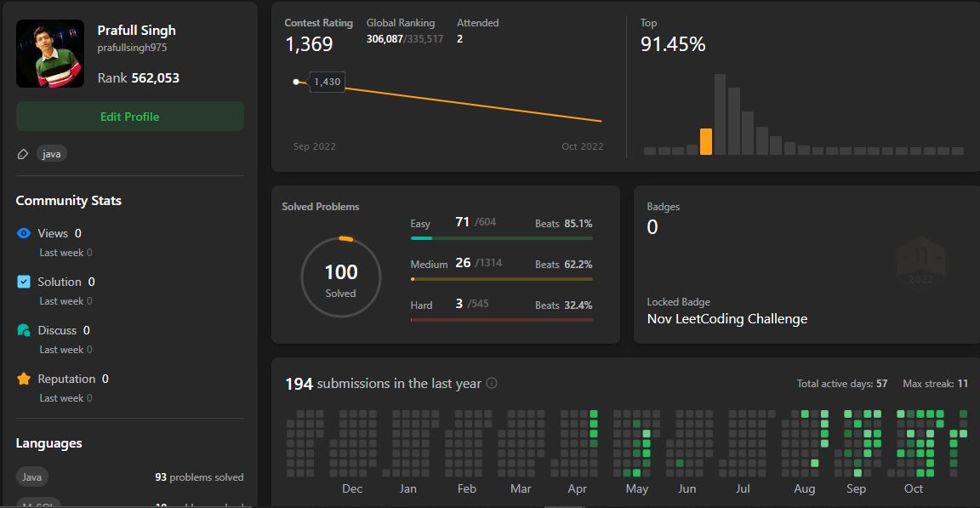The height and width of the screenshot is (508, 980).
Task: Click the tag icon beside java
Action: click(x=22, y=154)
